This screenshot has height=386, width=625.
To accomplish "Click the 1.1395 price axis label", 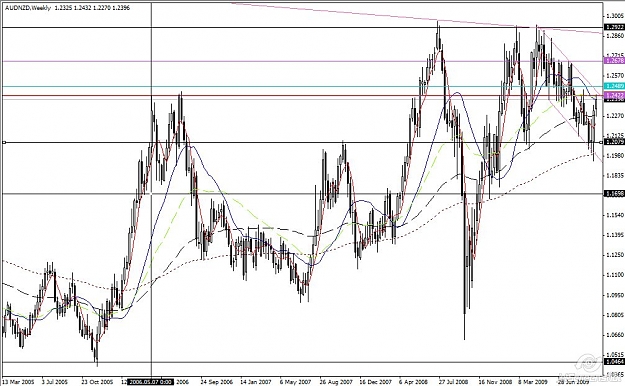I will (x=615, y=235).
